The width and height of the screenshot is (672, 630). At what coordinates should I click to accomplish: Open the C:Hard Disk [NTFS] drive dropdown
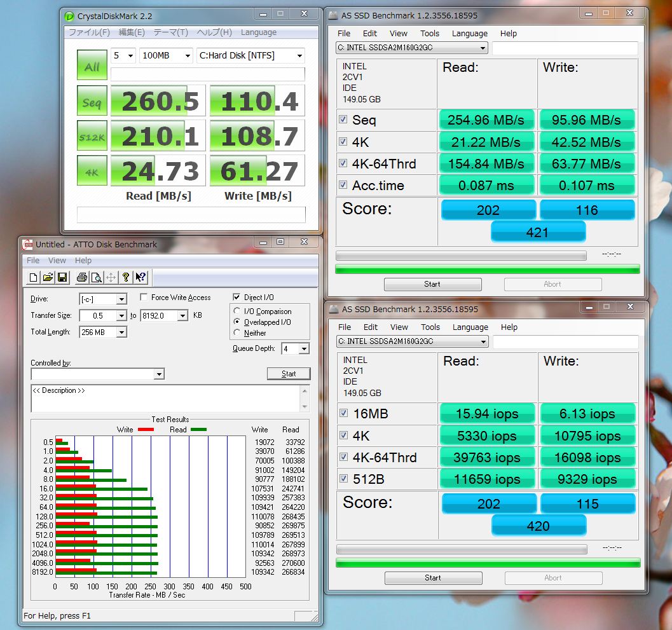(250, 56)
